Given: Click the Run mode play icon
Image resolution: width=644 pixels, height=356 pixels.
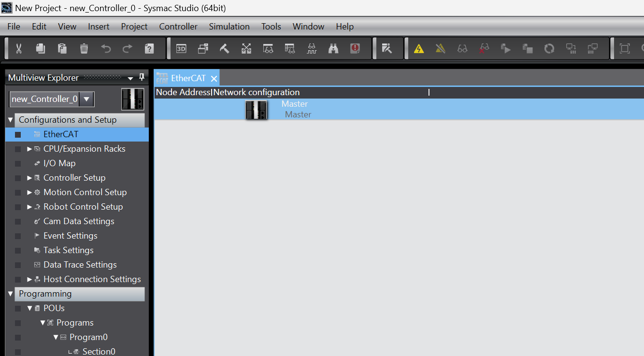Looking at the screenshot, I should click(x=506, y=48).
